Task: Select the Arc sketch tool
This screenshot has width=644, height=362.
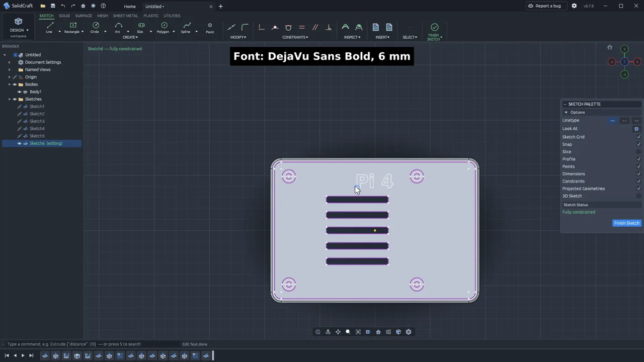Action: pos(118,28)
